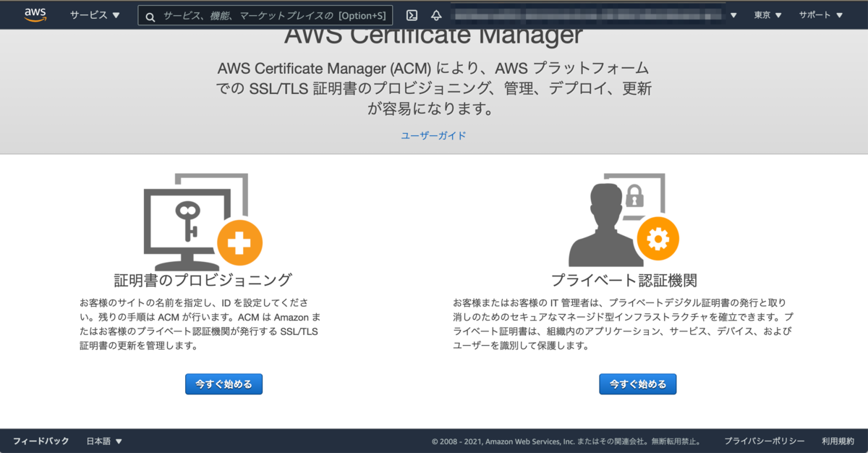The height and width of the screenshot is (453, 868).
Task: Open the プライバシーポリシー footer link
Action: pos(765,441)
